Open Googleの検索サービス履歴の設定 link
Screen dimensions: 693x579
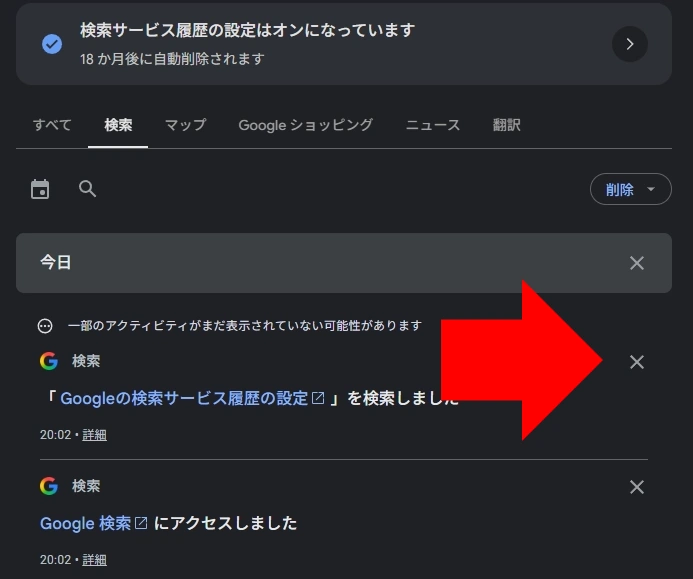184,398
